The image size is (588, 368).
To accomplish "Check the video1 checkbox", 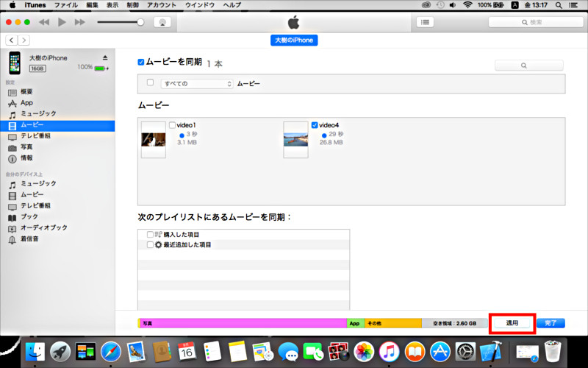I will tap(172, 125).
